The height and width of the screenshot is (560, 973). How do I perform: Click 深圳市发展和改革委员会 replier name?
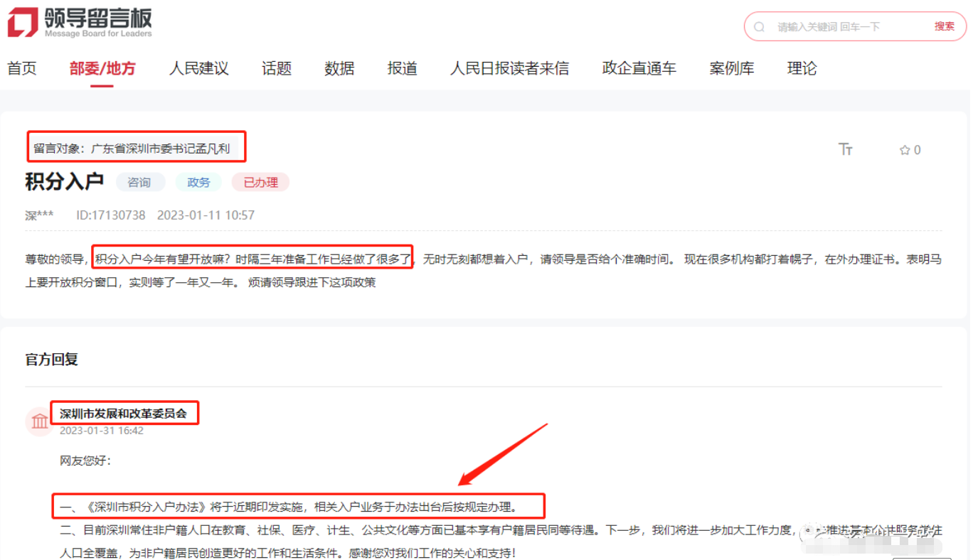[123, 414]
